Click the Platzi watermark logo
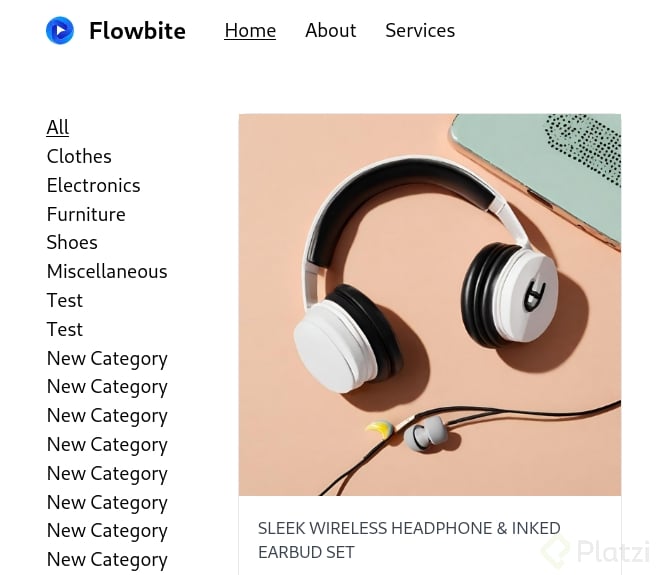 [596, 552]
